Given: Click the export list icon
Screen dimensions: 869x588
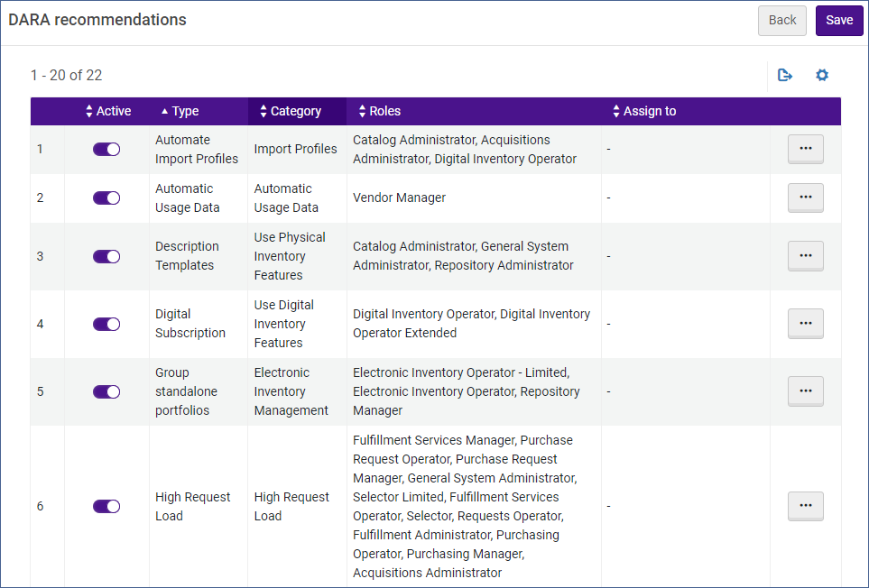Looking at the screenshot, I should click(x=785, y=75).
